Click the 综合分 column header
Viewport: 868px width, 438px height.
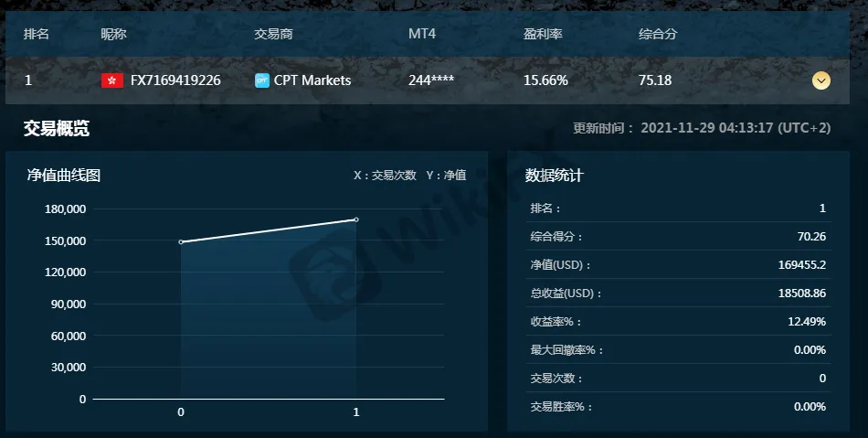coord(658,34)
